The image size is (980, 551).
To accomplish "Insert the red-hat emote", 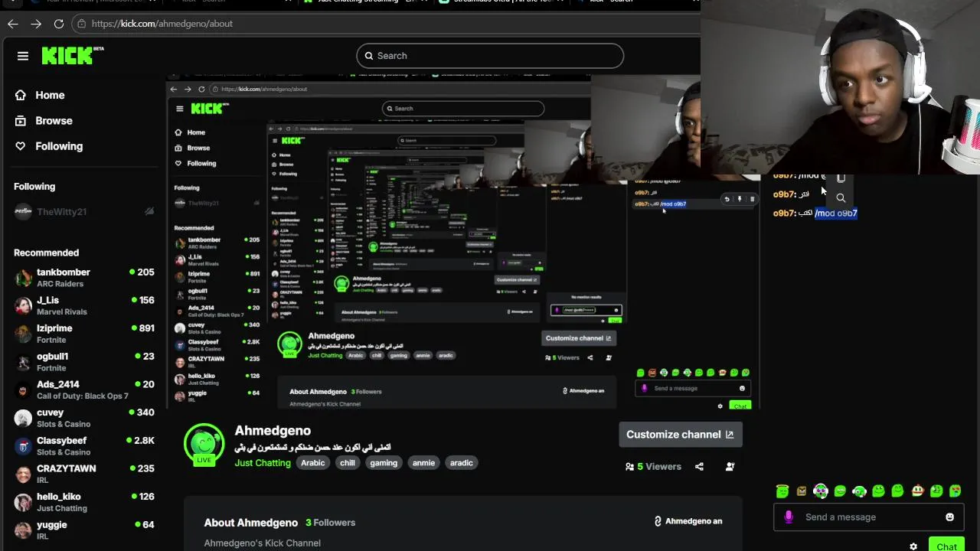I will [x=917, y=491].
